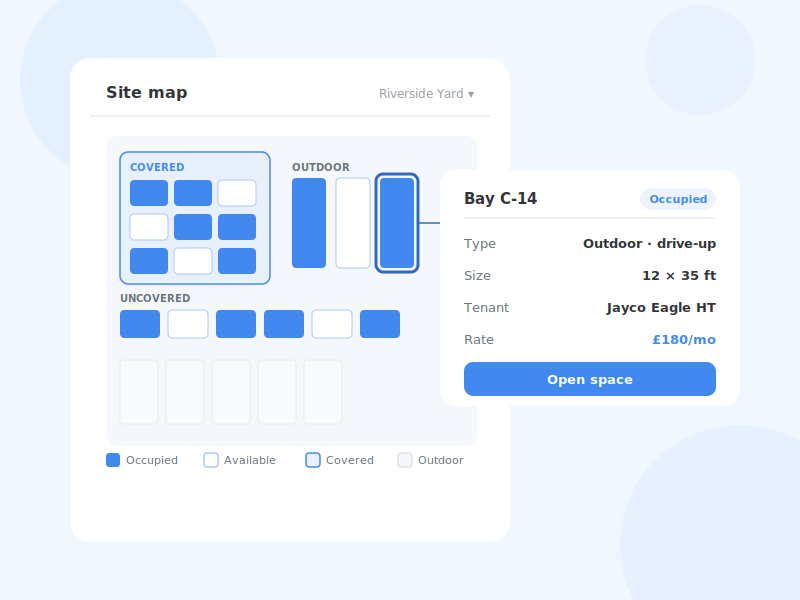Click the Jayco Eagle HT tenant name
This screenshot has width=800, height=600.
661,308
